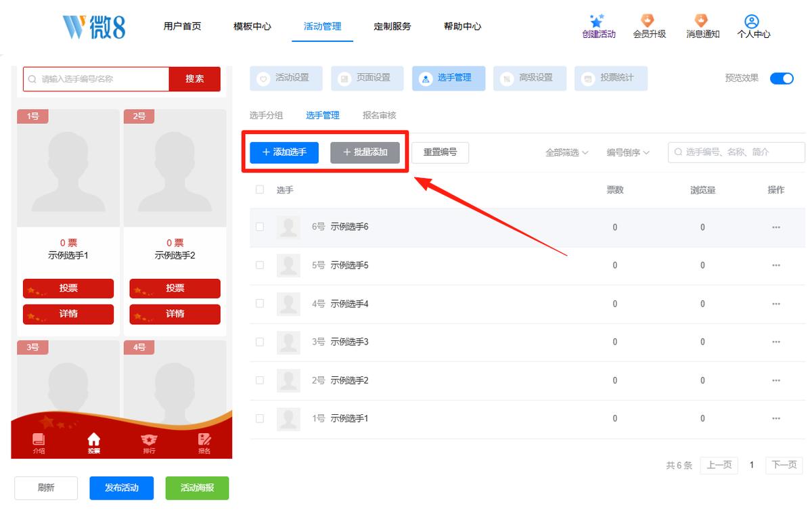The width and height of the screenshot is (812, 513).
Task: Check the box for 示例选手5 row
Action: click(x=260, y=265)
